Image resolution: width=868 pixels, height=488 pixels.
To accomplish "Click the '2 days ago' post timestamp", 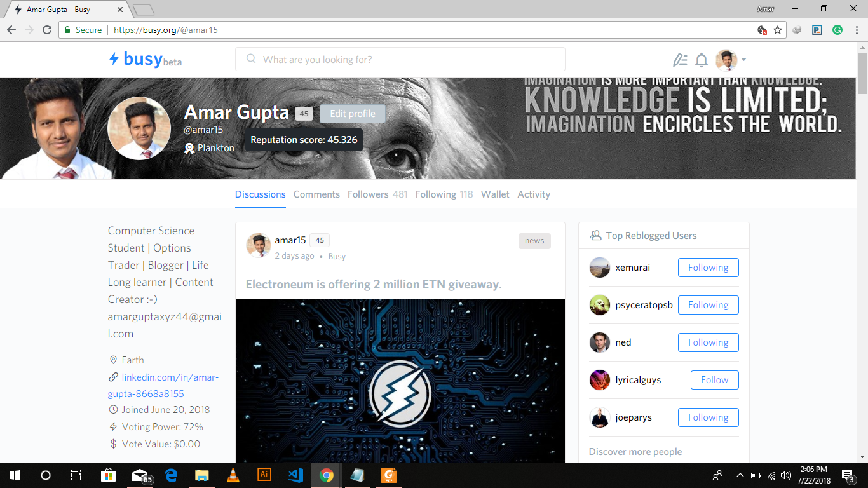I will point(294,256).
